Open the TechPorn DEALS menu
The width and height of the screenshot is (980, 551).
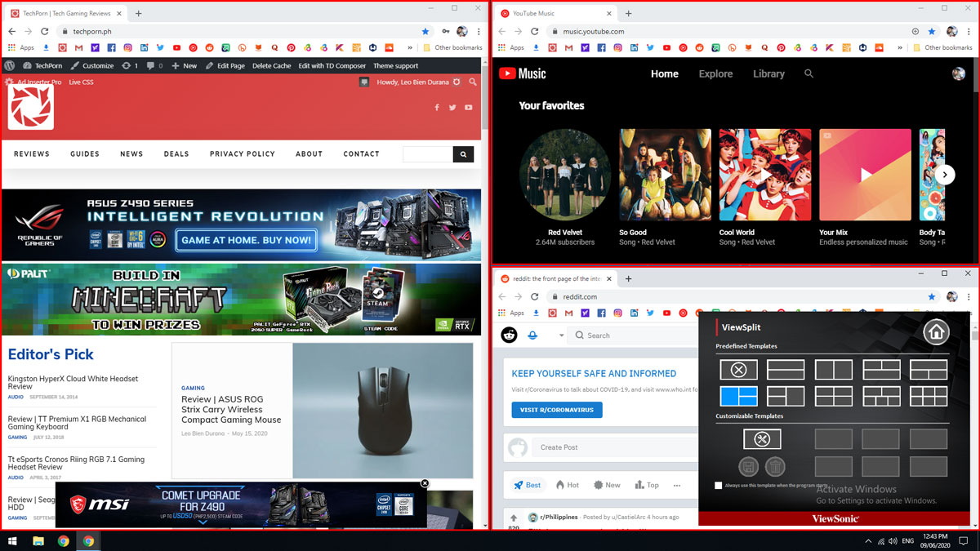coord(176,153)
